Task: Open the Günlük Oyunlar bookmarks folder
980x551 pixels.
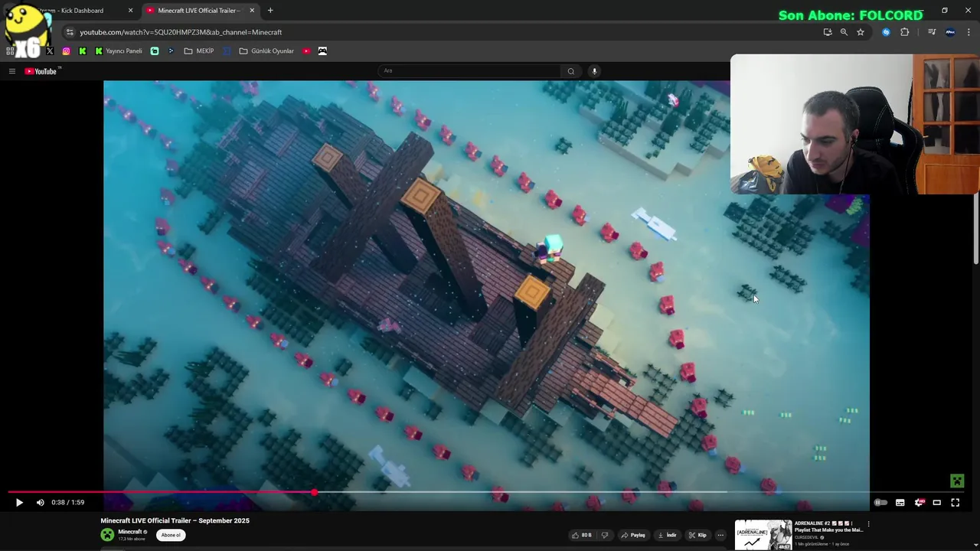Action: click(x=266, y=51)
